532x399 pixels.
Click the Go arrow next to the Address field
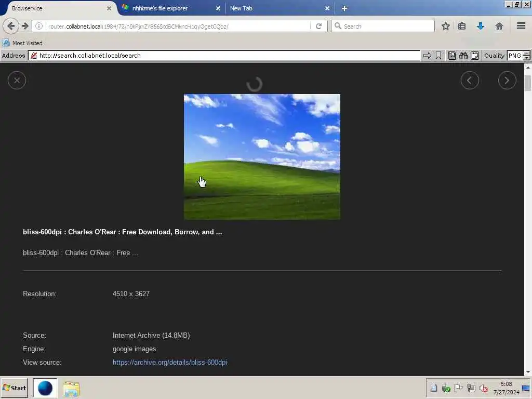427,56
